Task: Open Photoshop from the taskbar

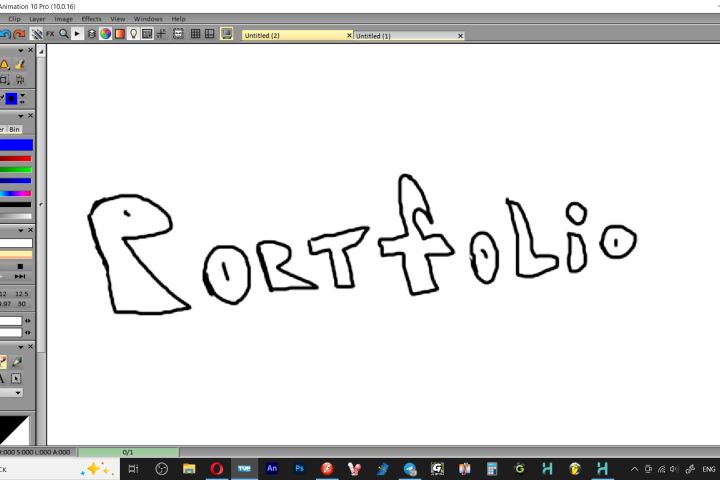Action: [x=299, y=469]
